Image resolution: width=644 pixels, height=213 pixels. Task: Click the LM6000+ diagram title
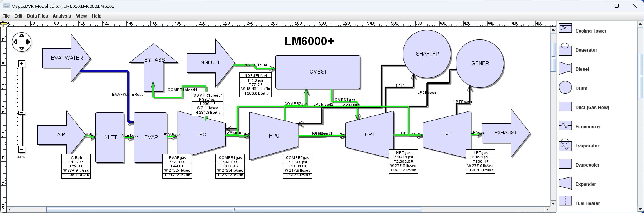pyautogui.click(x=309, y=41)
